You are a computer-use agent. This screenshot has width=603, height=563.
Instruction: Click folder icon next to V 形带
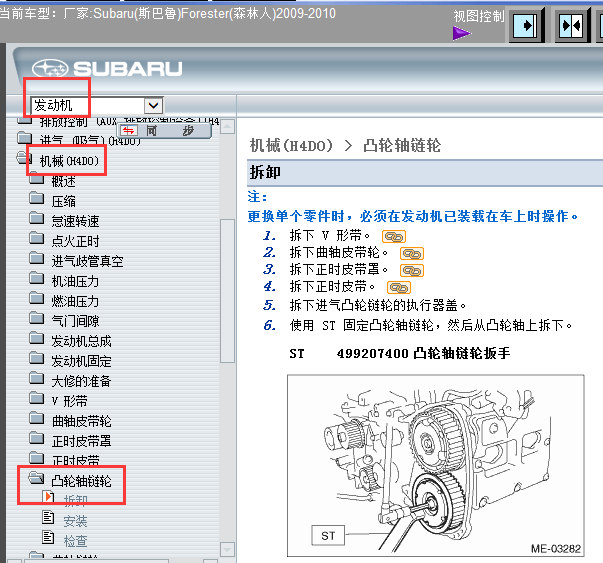click(x=37, y=398)
